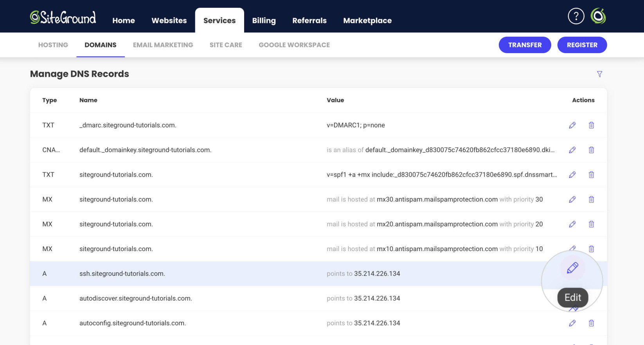Select the v=spf1 +a +mx value

point(442,174)
